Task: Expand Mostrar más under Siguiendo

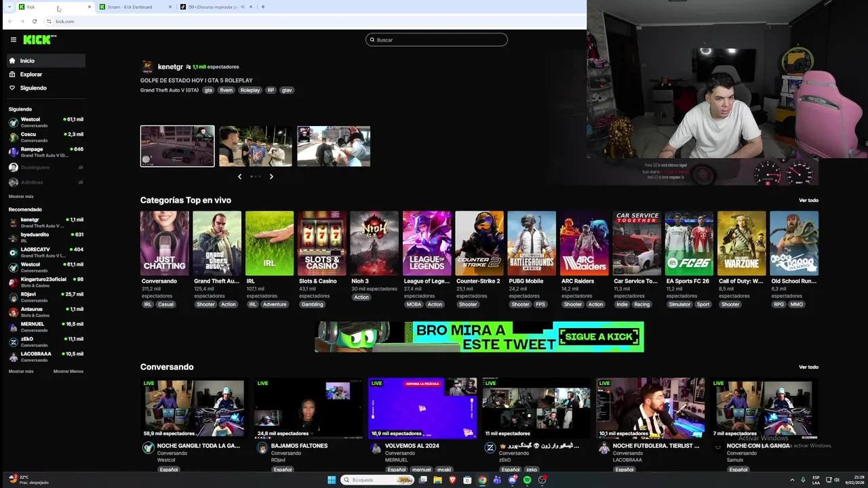Action: [x=21, y=197]
